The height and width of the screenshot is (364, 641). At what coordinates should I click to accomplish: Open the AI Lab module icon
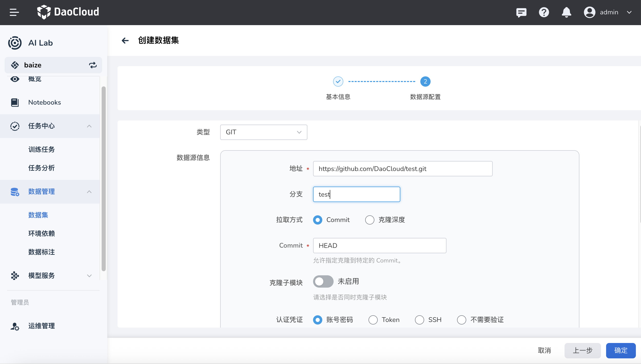[15, 43]
